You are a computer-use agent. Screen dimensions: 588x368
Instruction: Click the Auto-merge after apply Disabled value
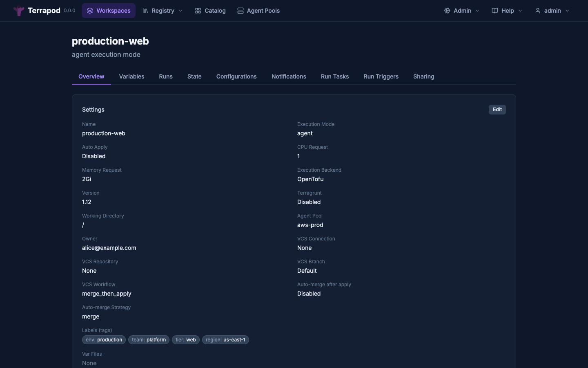pyautogui.click(x=309, y=294)
